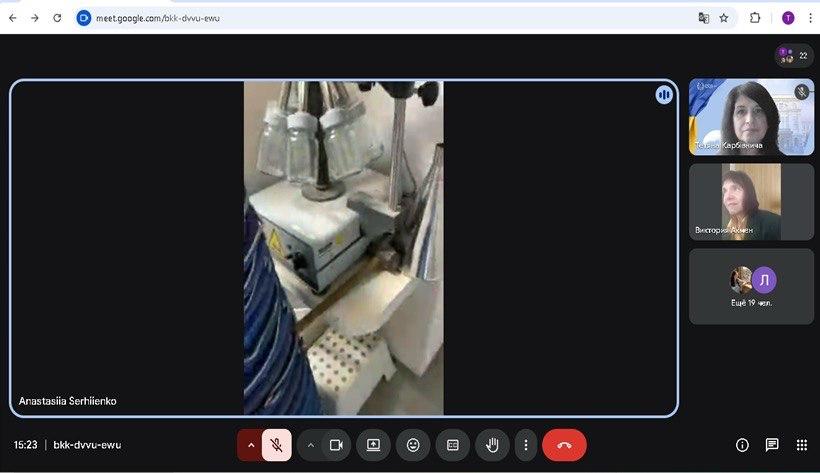Open the activities grid icon
This screenshot has height=473, width=820.
click(801, 445)
